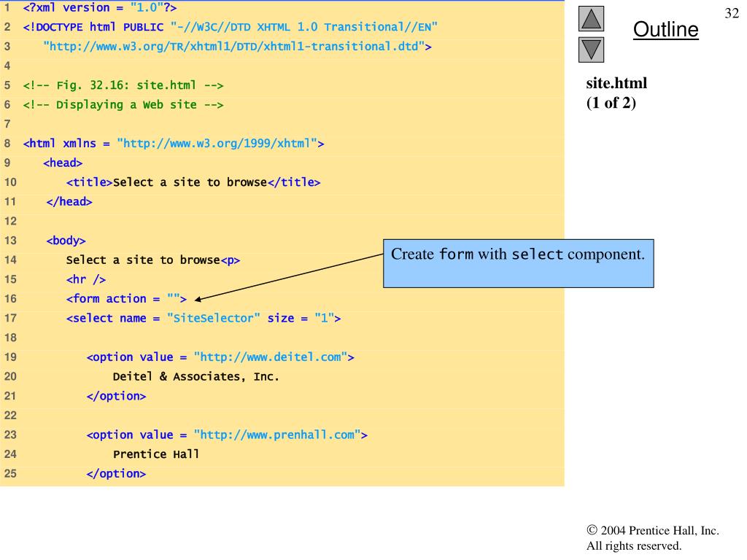Viewport: 747px width, 560px height.
Task: Click the form action line
Action: coord(126,299)
